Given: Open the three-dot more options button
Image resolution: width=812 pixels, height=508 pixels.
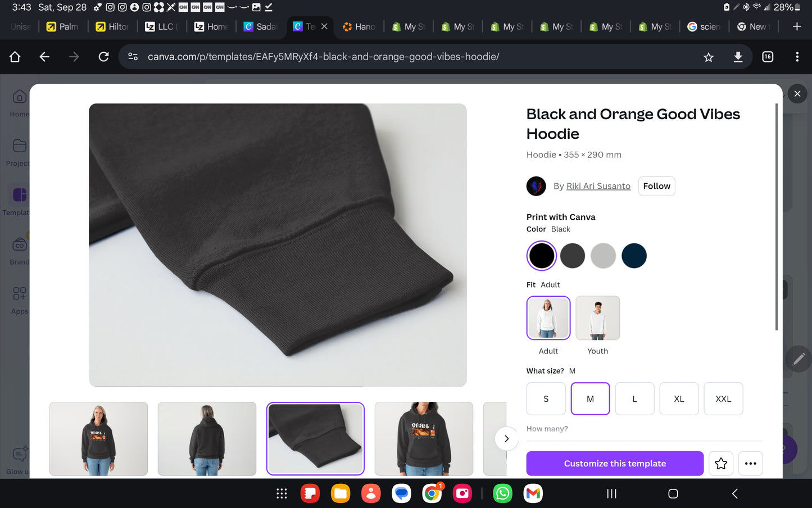Looking at the screenshot, I should [x=750, y=464].
